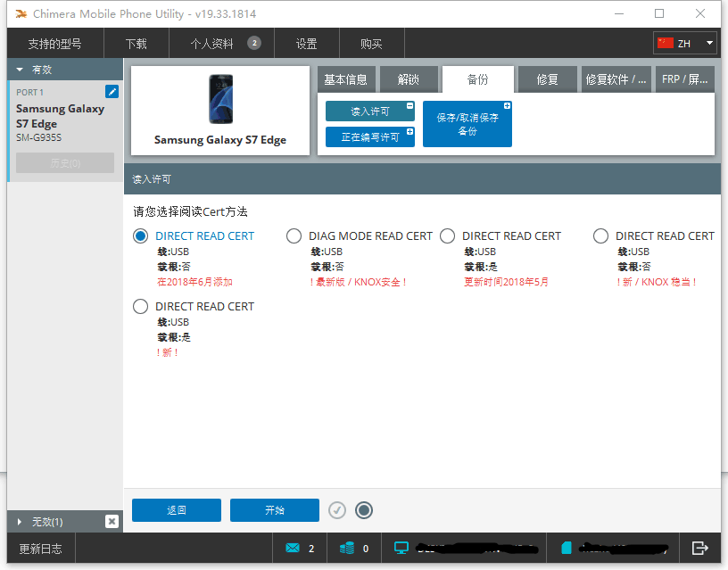This screenshot has height=570, width=728.
Task: Switch to the FRP / 屏... tab
Action: pyautogui.click(x=685, y=79)
